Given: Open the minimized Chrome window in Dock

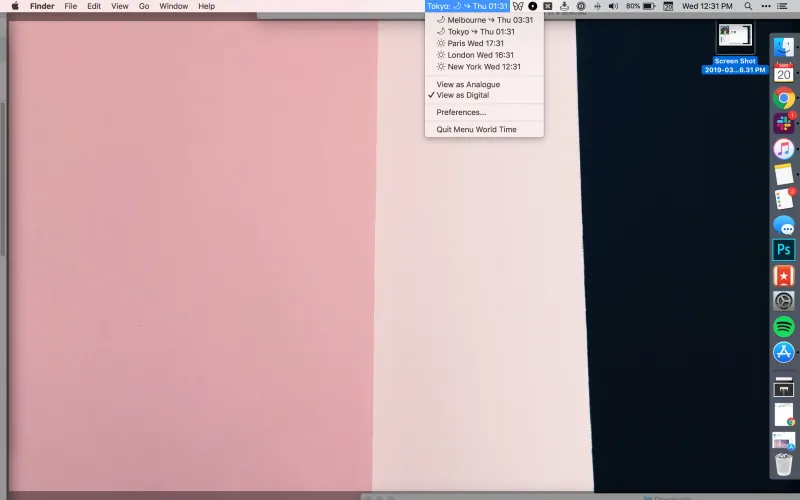Looking at the screenshot, I should click(x=784, y=414).
